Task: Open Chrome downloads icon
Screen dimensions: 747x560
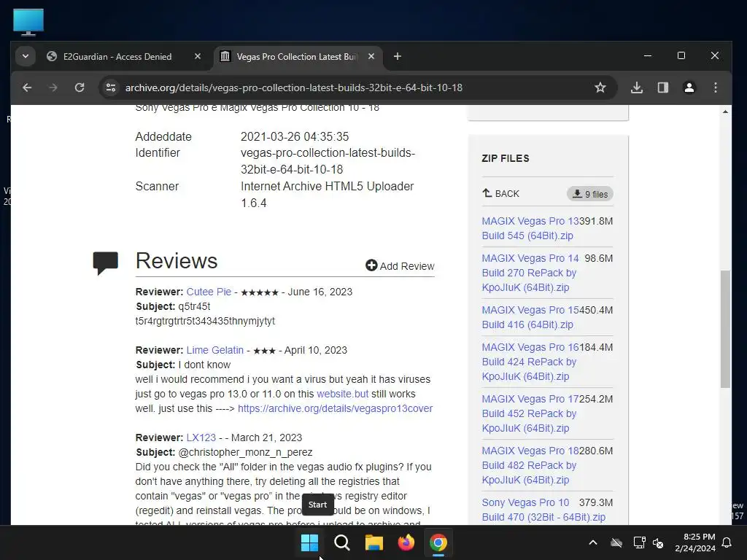Action: click(x=636, y=87)
